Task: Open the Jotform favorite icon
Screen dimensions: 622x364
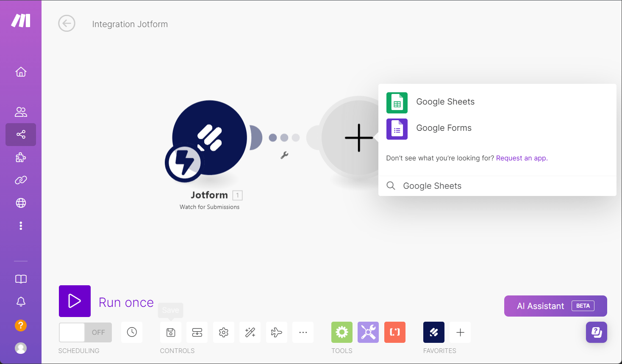Action: click(x=434, y=332)
